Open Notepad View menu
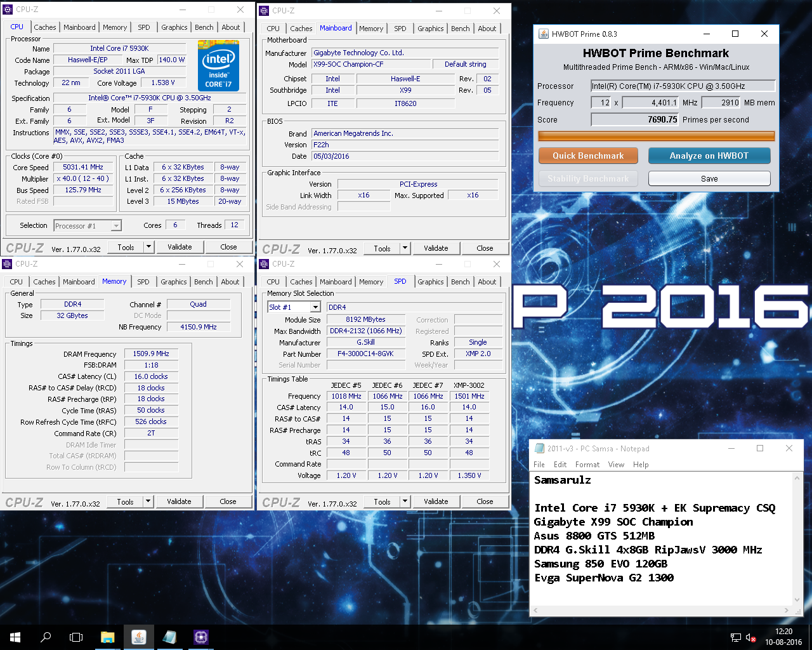Image resolution: width=812 pixels, height=650 pixels. tap(616, 465)
